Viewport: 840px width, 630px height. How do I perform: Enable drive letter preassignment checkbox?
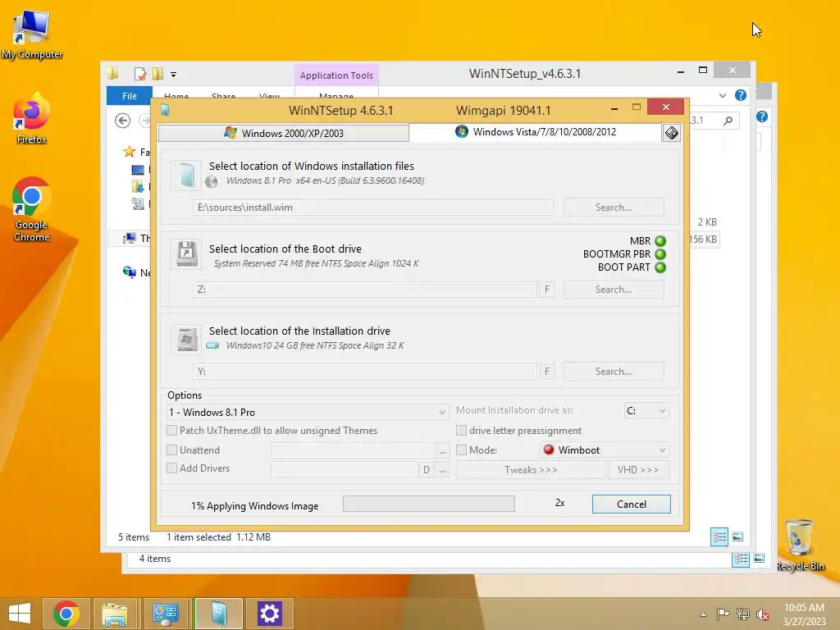(x=461, y=430)
